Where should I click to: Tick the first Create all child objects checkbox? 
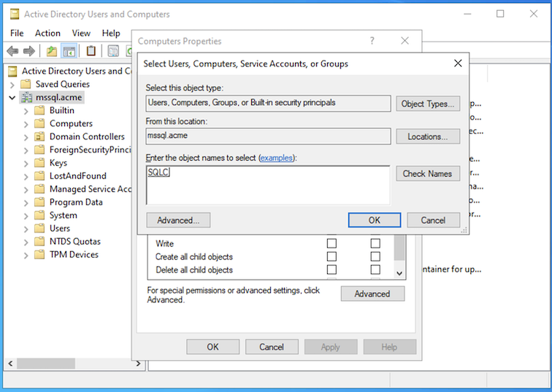331,256
